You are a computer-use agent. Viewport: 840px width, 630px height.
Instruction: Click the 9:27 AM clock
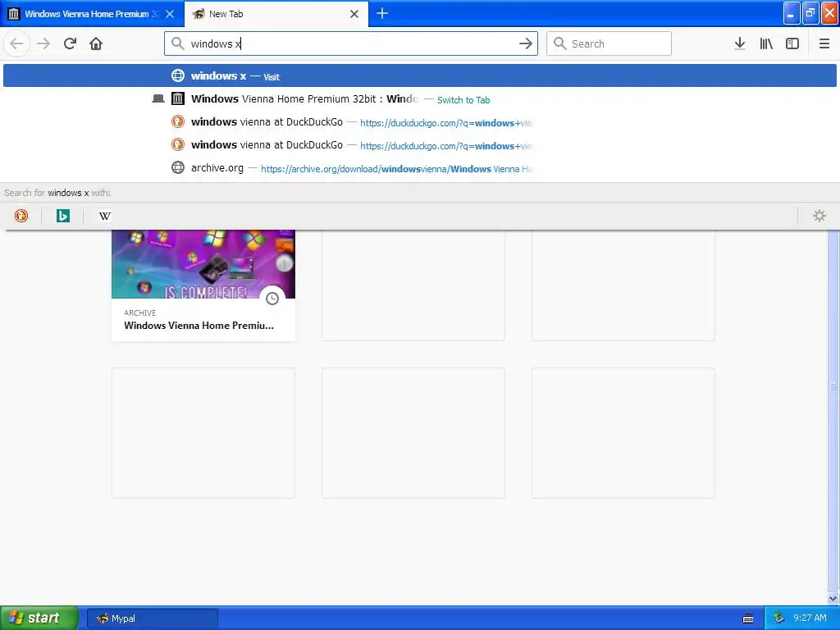810,618
